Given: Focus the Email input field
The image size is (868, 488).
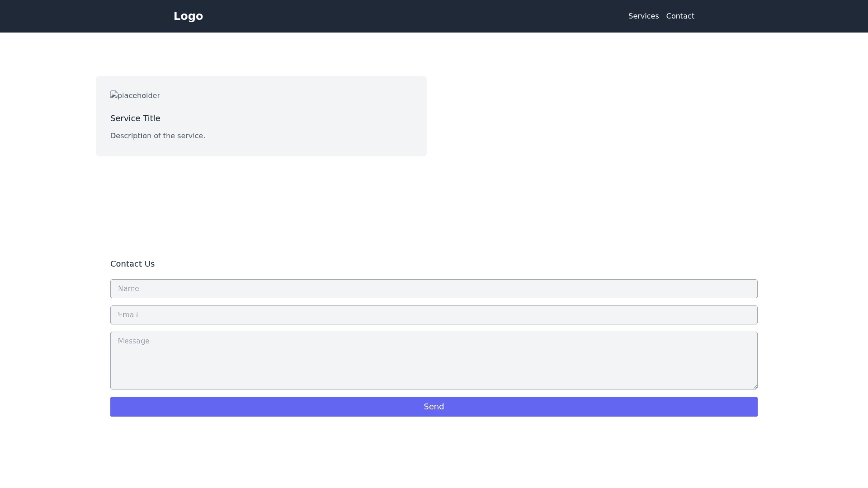Looking at the screenshot, I should [434, 315].
